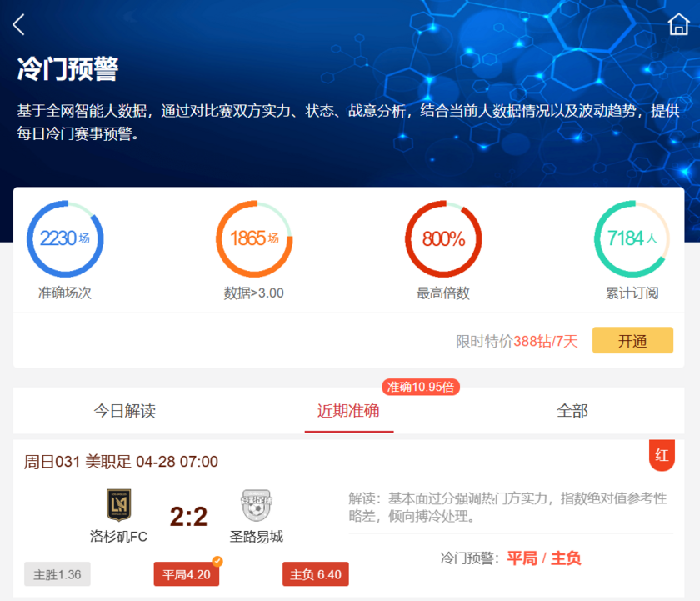Image resolution: width=700 pixels, height=601 pixels.
Task: Click the red 800% multiplier ring
Action: tap(443, 238)
